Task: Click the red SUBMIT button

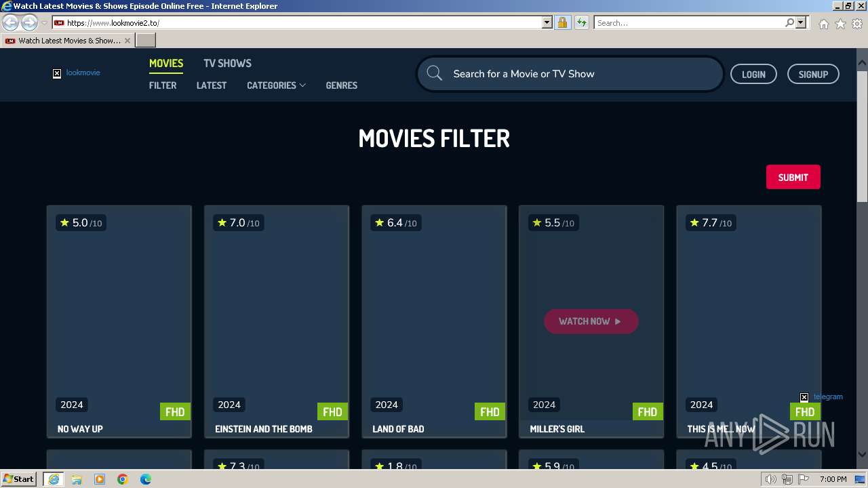Action: click(793, 177)
